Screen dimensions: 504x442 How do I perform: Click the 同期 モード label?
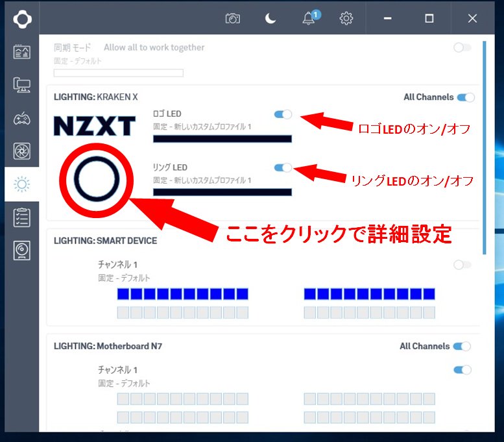pos(72,47)
